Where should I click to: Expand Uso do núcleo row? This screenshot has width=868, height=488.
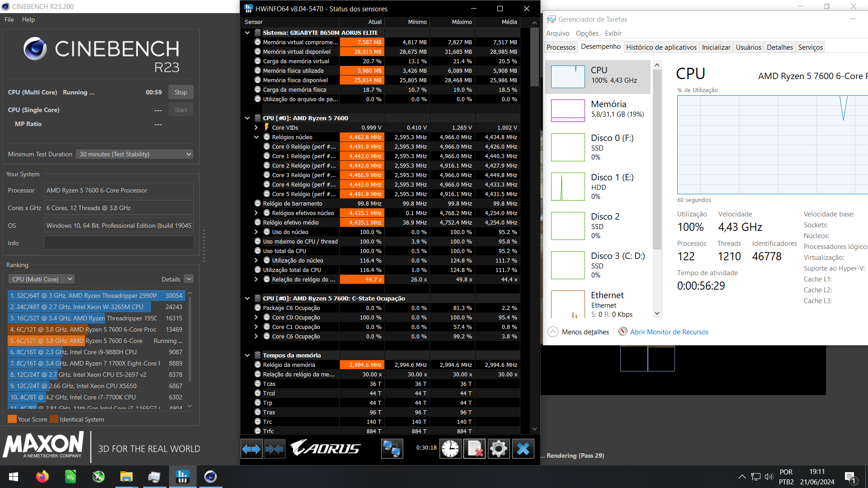256,232
